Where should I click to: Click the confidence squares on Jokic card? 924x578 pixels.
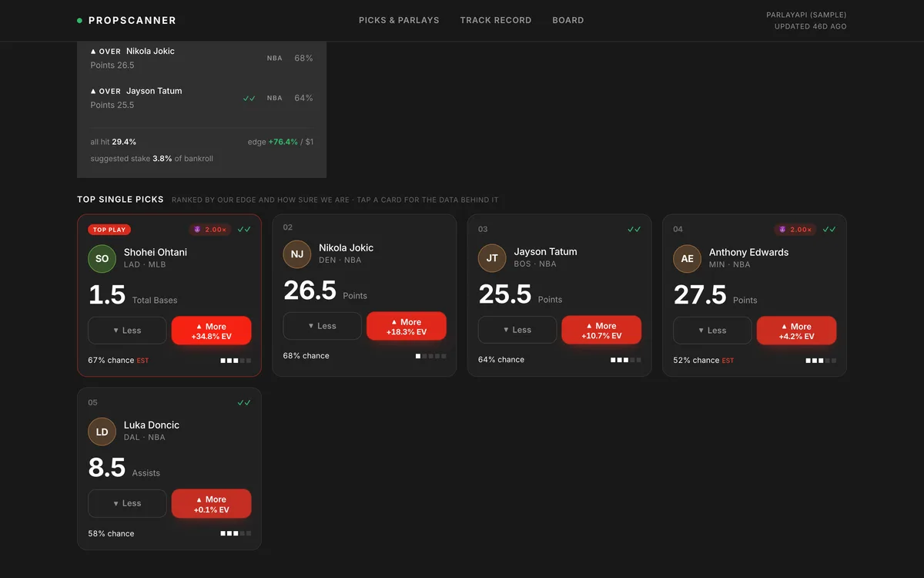tap(431, 356)
